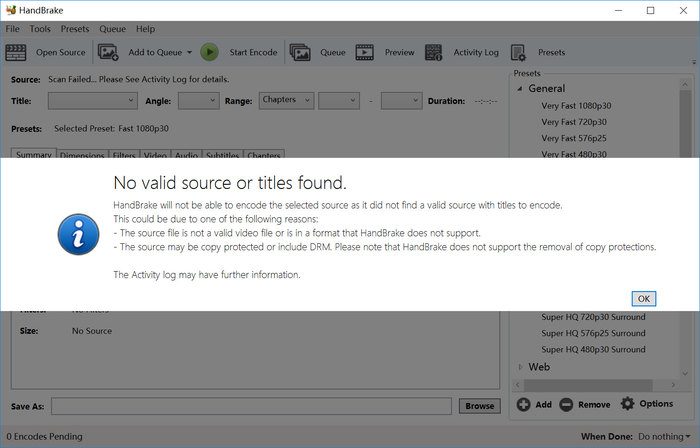The image size is (700, 448).
Task: Switch to the Video tab
Action: (155, 153)
